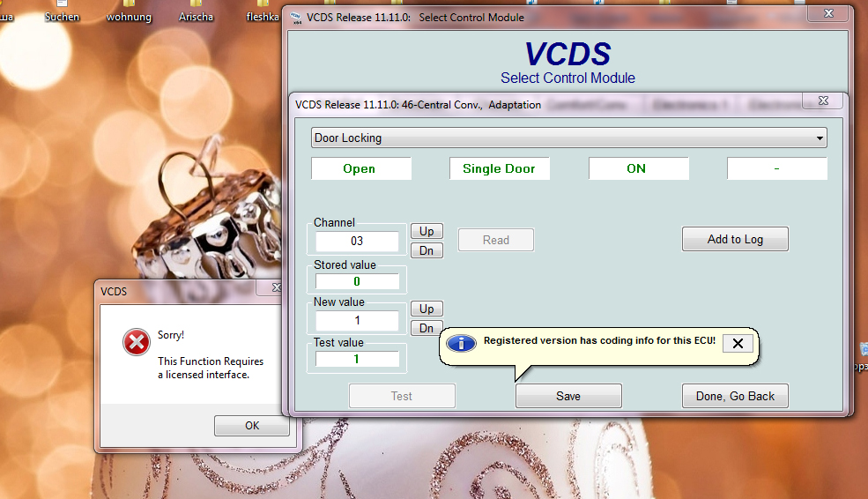
Task: Click the VCDS title bar app icon
Action: tap(296, 18)
